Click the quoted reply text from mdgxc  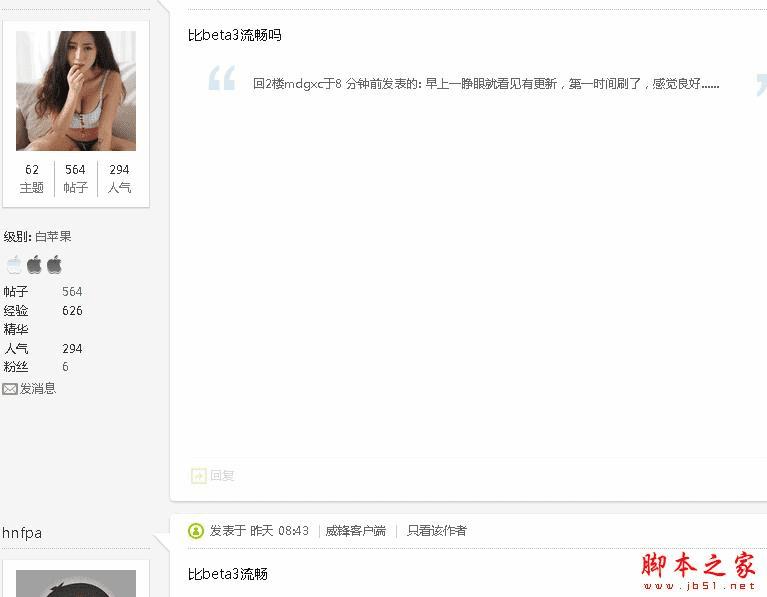(486, 84)
